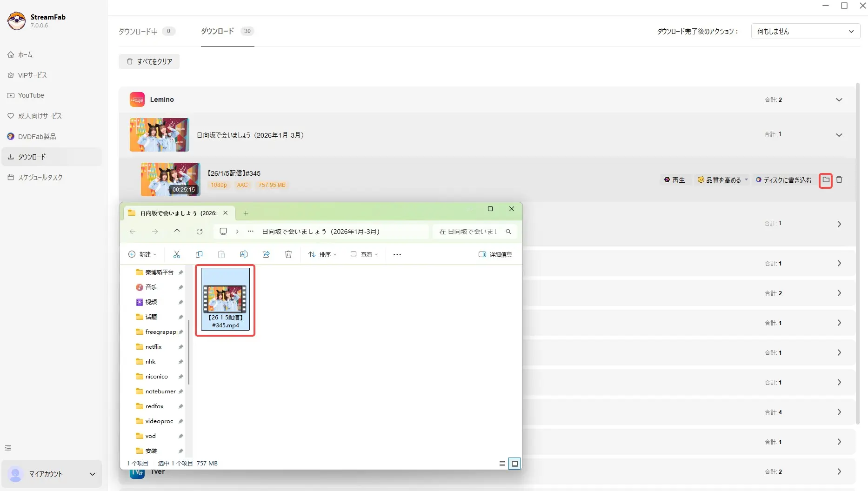Open 视频 in Explorer sidebar
The height and width of the screenshot is (491, 868).
click(x=151, y=302)
